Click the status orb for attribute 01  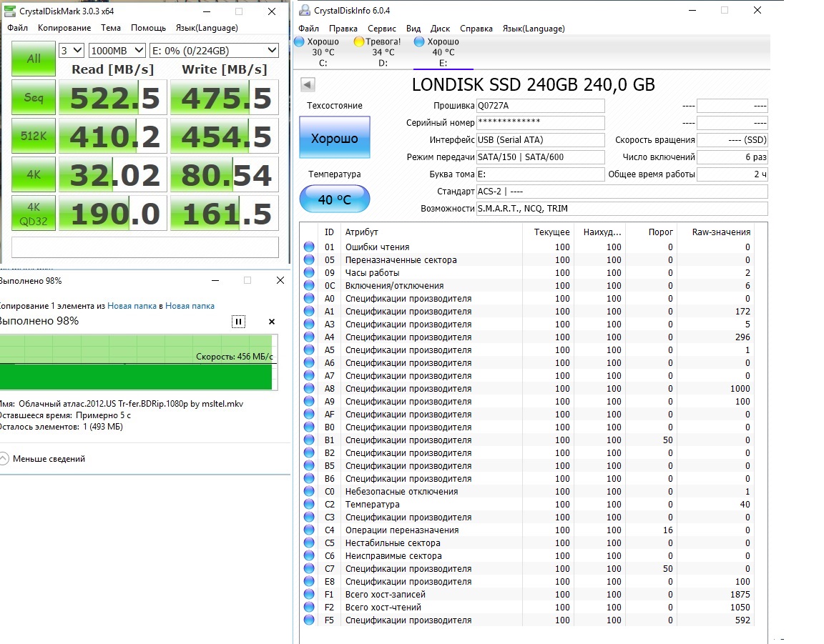(309, 247)
